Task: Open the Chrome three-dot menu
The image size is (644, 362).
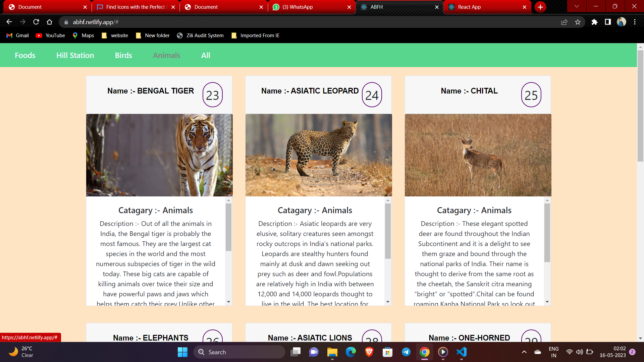Action: pos(635,22)
